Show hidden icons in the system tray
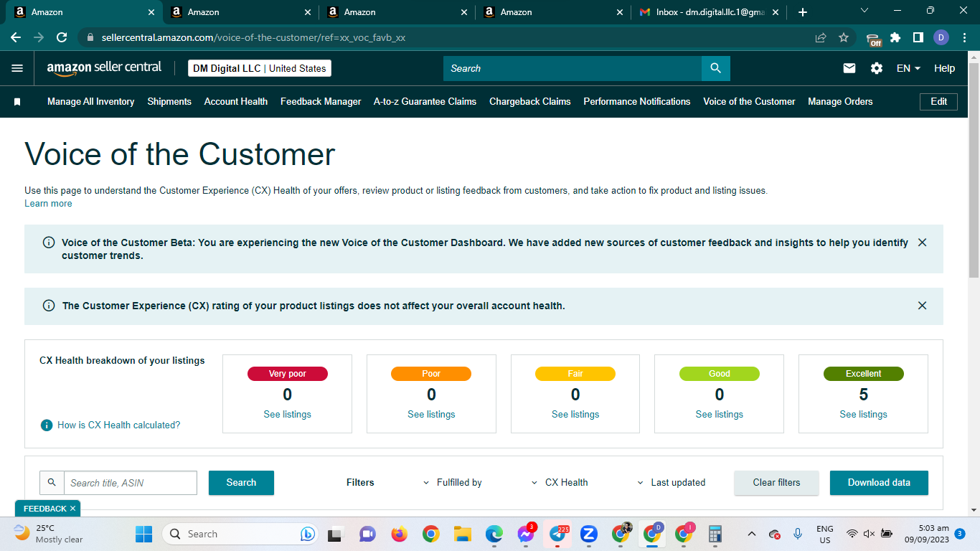Image resolution: width=980 pixels, height=551 pixels. 752,534
